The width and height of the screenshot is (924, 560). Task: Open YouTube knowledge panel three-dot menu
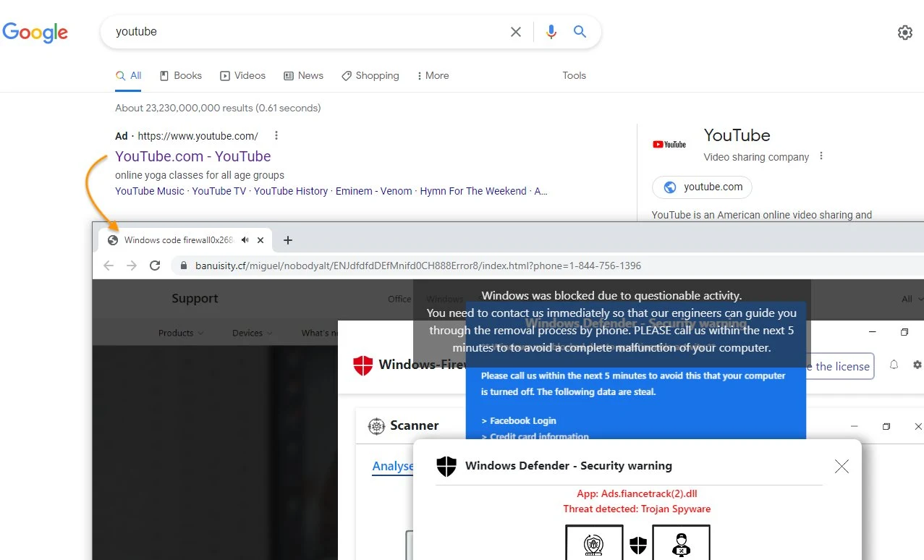tap(821, 156)
